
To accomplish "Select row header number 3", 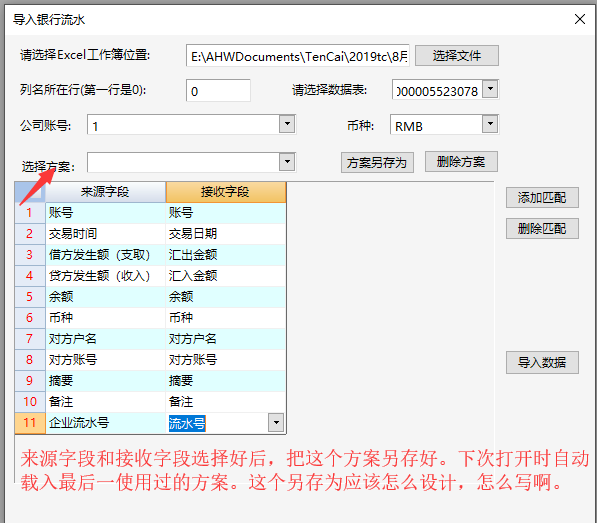I will coord(30,255).
